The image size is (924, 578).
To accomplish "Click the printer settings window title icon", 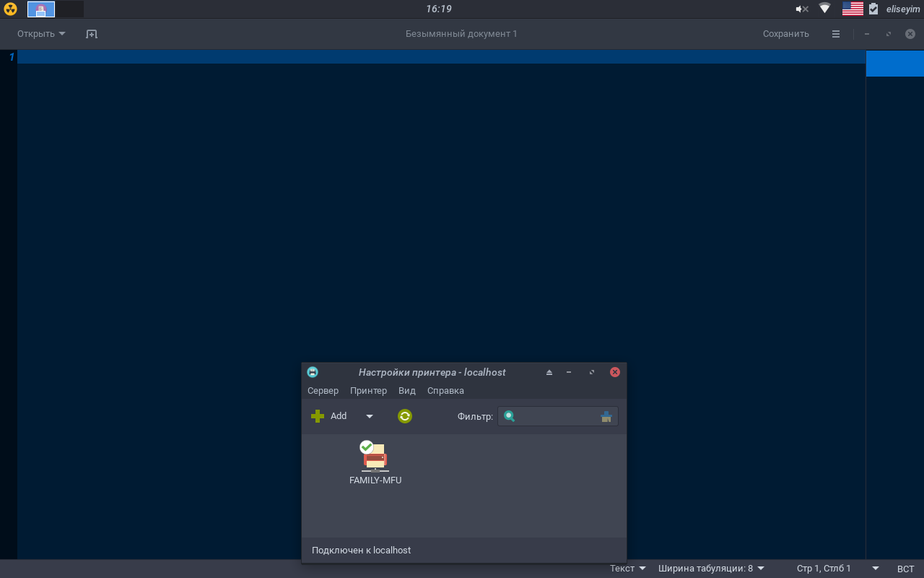I will [x=313, y=372].
